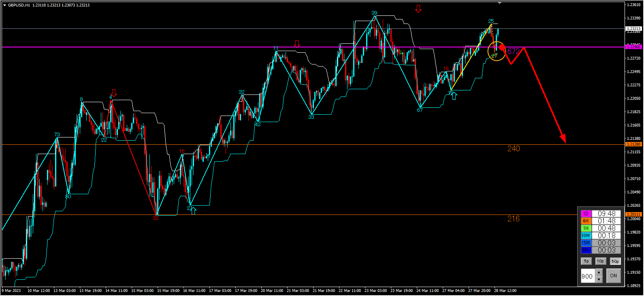The height and width of the screenshot is (296, 644).
Task: Click the 28 Mar 12:00 time label
Action: (505, 291)
